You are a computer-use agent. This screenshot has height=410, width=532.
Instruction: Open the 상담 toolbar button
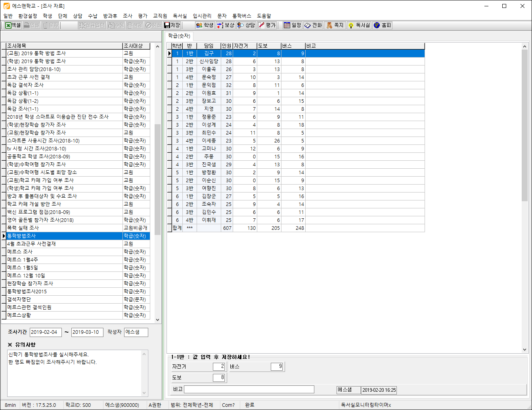click(246, 25)
